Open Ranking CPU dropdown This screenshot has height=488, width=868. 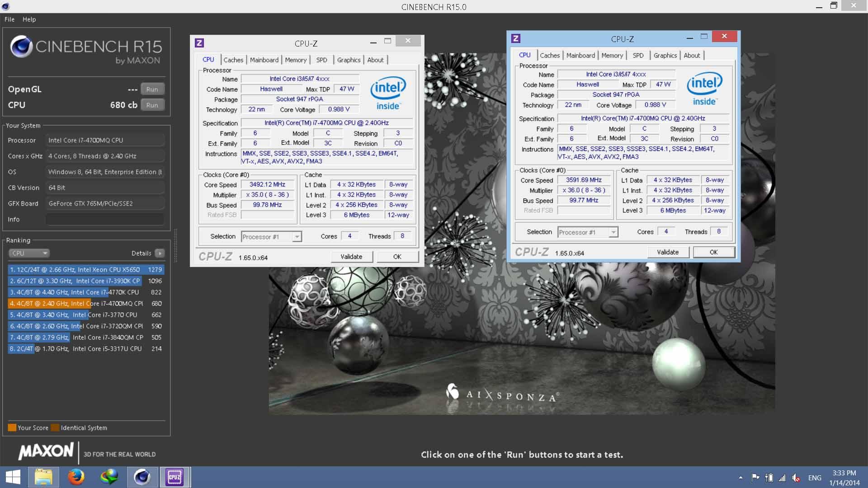pos(28,253)
